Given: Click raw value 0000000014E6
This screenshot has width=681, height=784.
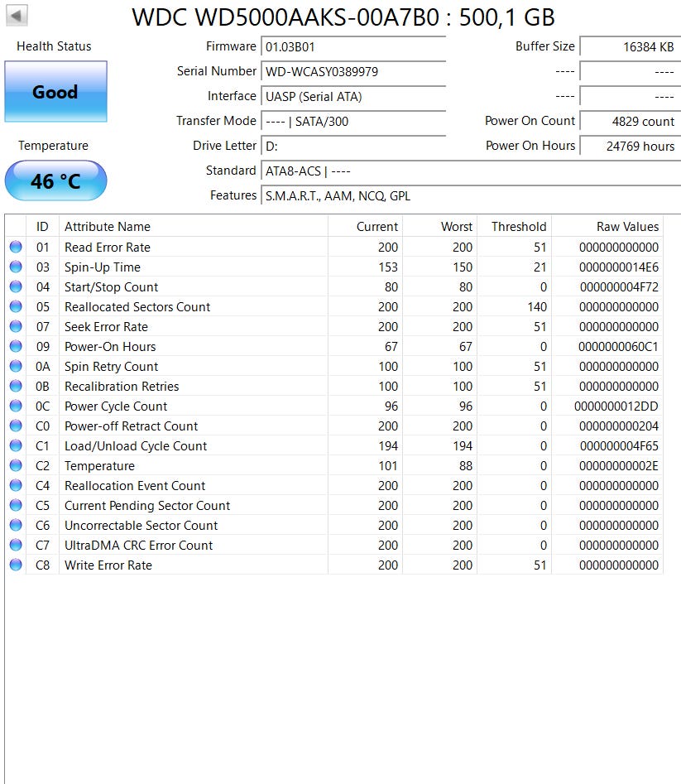Looking at the screenshot, I should click(x=619, y=267).
